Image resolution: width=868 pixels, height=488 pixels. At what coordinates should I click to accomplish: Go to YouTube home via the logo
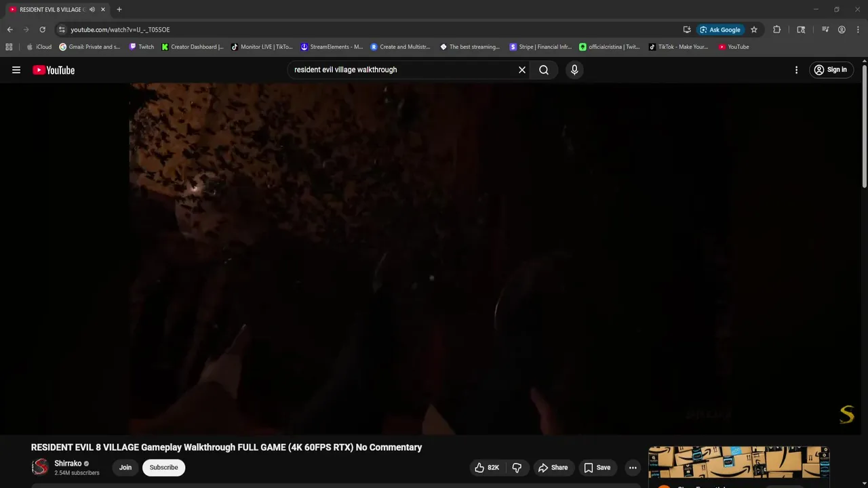pyautogui.click(x=54, y=70)
